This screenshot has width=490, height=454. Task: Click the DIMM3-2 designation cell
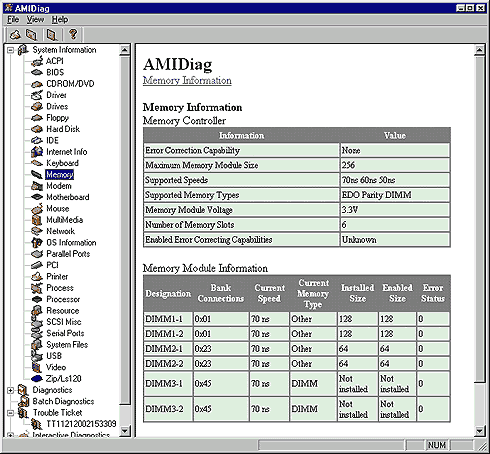(x=168, y=409)
